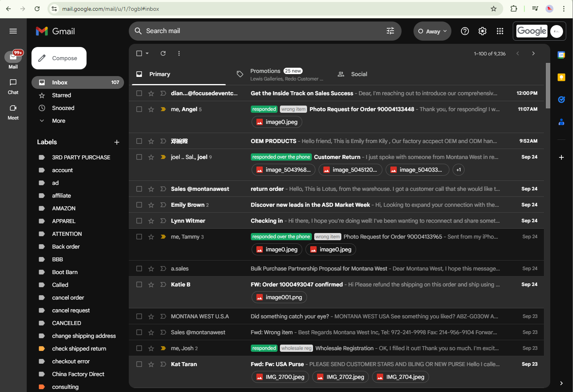Open the Checking in email from Lynn Witmer
Image resolution: width=573 pixels, height=392 pixels.
[336, 221]
